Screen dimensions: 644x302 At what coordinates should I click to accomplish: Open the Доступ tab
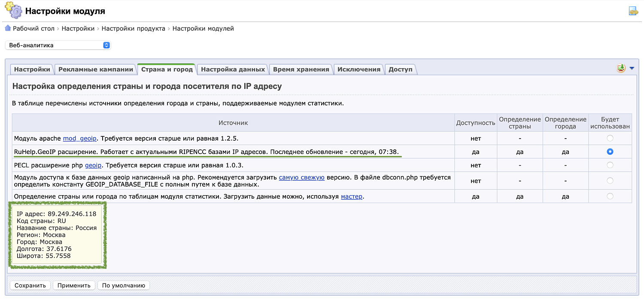tap(400, 69)
